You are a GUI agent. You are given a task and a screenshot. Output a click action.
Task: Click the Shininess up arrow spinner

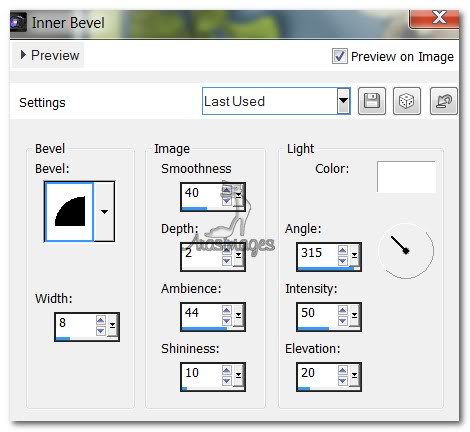pyautogui.click(x=226, y=370)
